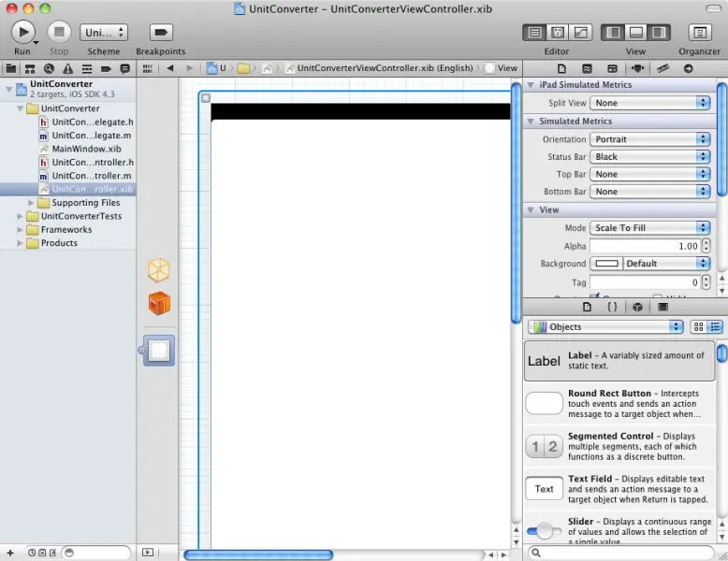Screen dimensions: 728x561
Task: Open the Organizer window
Action: (699, 33)
